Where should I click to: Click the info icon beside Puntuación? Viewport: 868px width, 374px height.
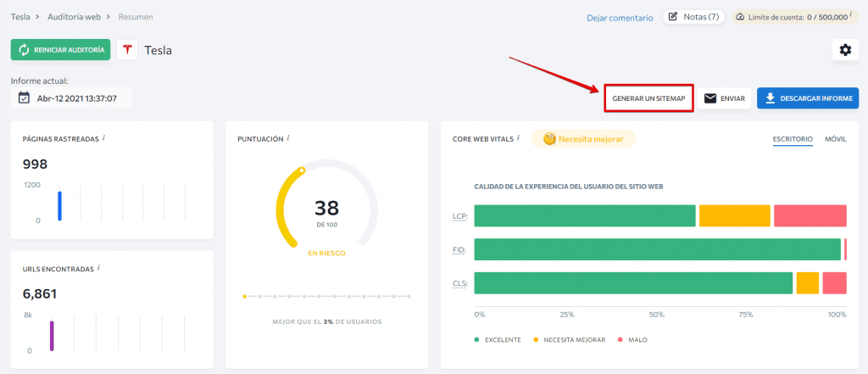288,138
